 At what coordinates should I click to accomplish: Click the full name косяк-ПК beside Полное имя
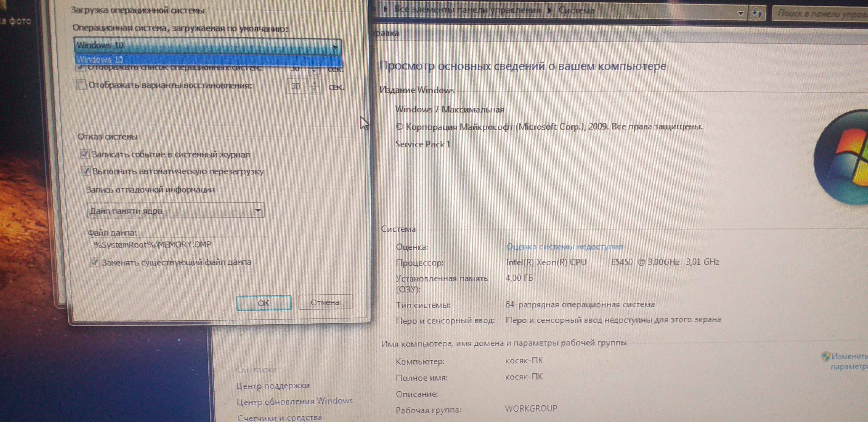pyautogui.click(x=524, y=377)
